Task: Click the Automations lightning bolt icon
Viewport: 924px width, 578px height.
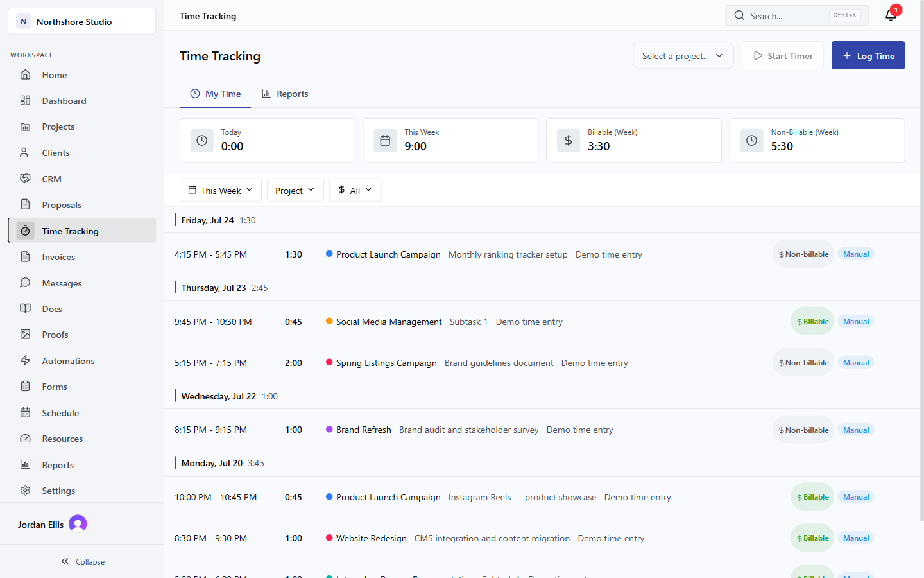Action: point(25,361)
